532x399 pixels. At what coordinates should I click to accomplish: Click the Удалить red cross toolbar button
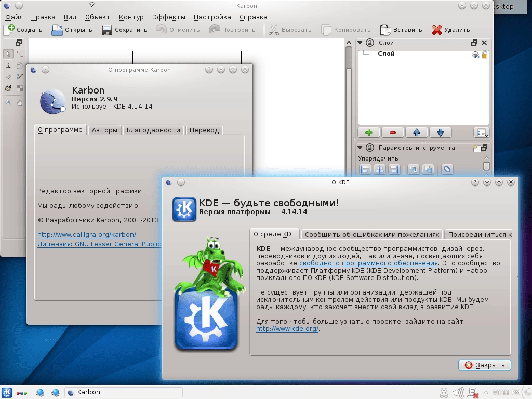click(x=450, y=30)
